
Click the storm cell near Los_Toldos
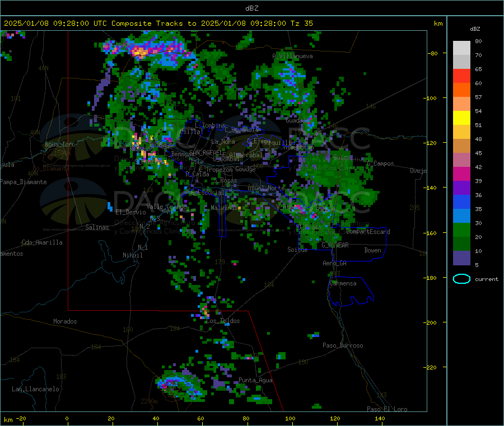click(x=206, y=311)
